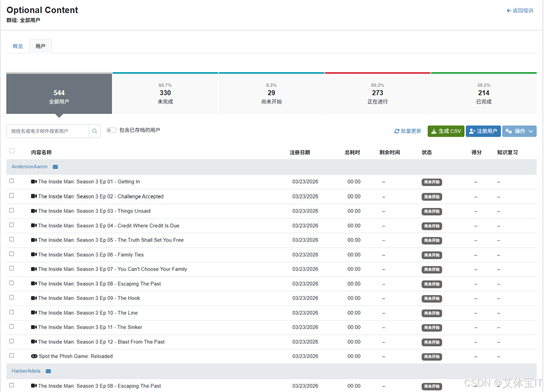Filter by 尚未开始 29 tile
Viewport: 544px width, 392px height.
click(x=272, y=94)
